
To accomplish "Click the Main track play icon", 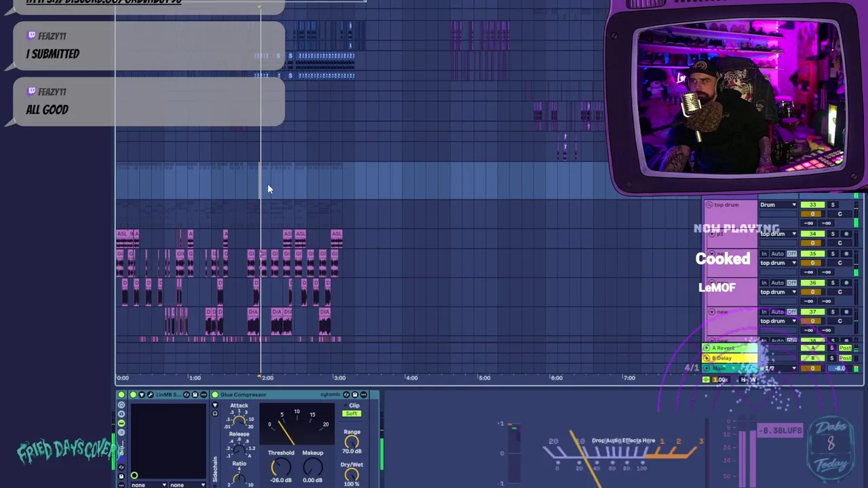I will click(x=707, y=368).
